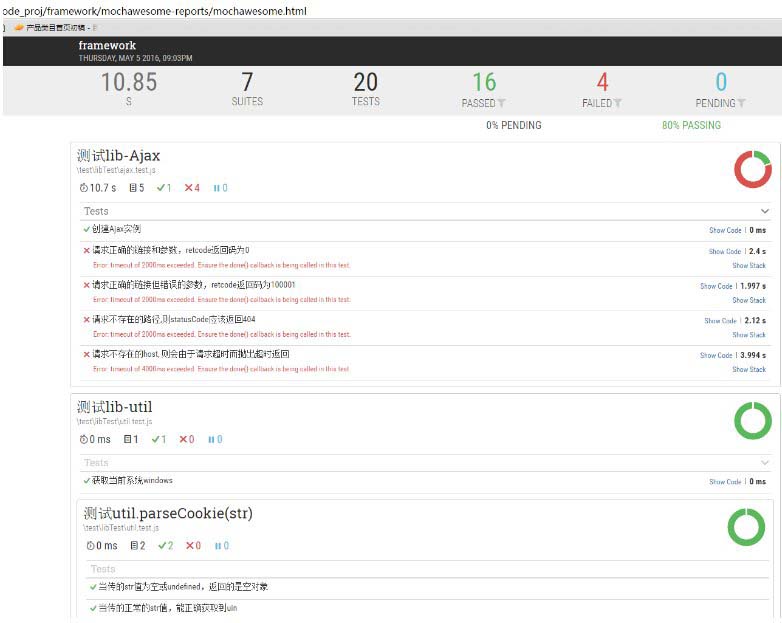Click the pending pause icon in util.parseCookie suite
This screenshot has height=623, width=782.
pyautogui.click(x=218, y=546)
